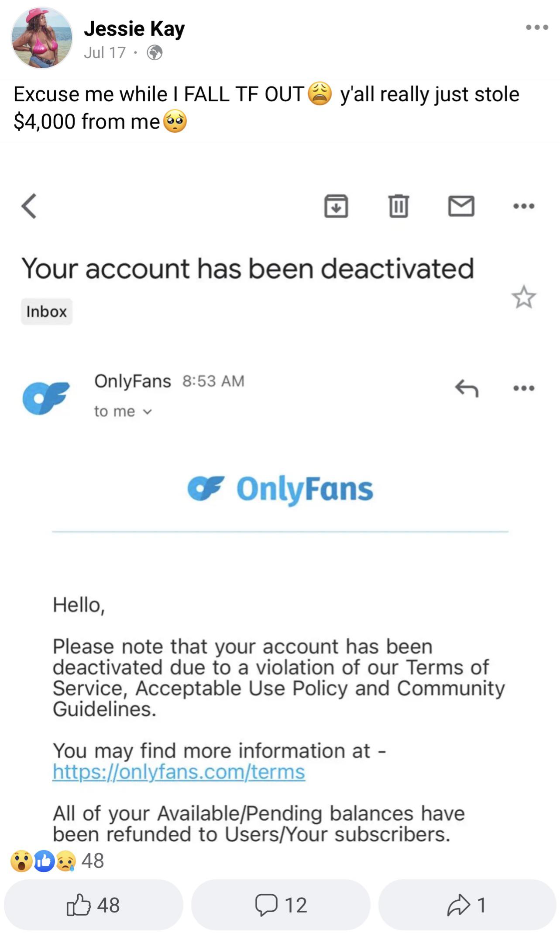Open email toolbar three-dot menu
This screenshot has width=560, height=933.
click(x=524, y=206)
